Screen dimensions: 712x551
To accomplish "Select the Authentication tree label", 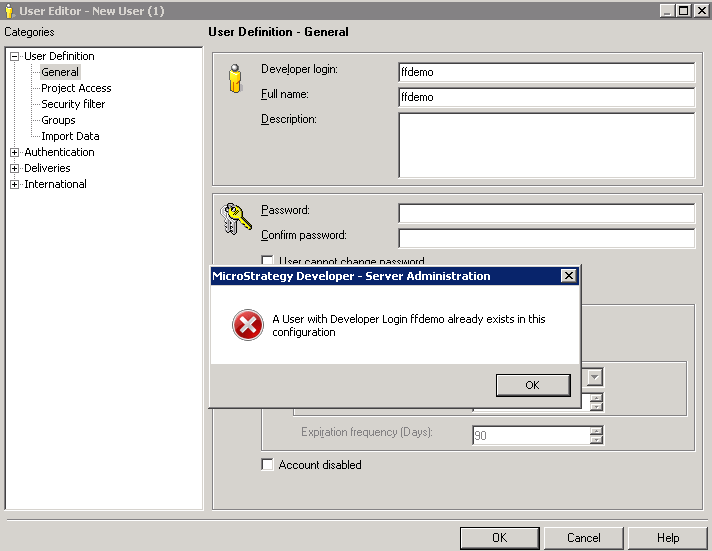I will pyautogui.click(x=59, y=152).
